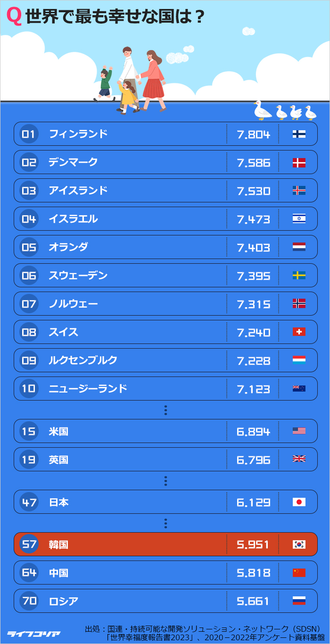Viewport: 330px width, 644px height.
Task: Click the ライフコリア logo
Action: point(33,633)
